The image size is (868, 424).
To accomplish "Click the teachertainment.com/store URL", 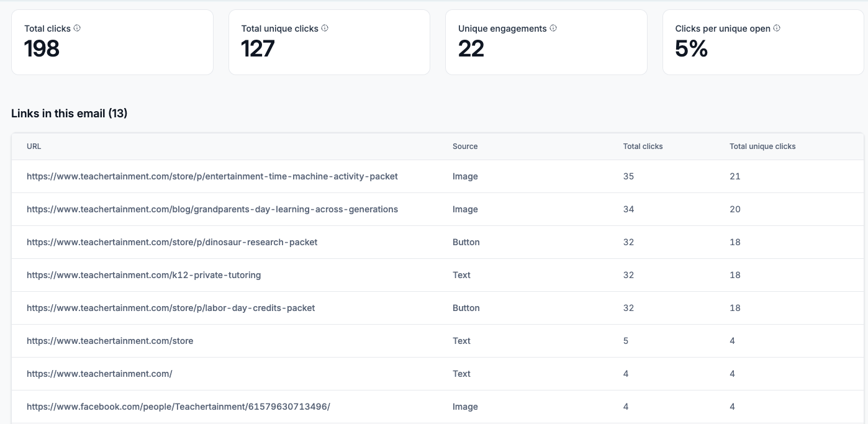I will (x=110, y=341).
